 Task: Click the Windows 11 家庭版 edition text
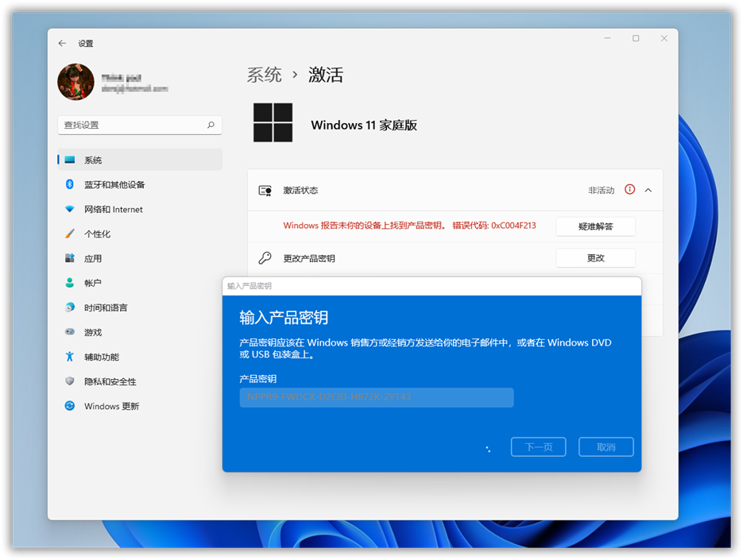364,125
